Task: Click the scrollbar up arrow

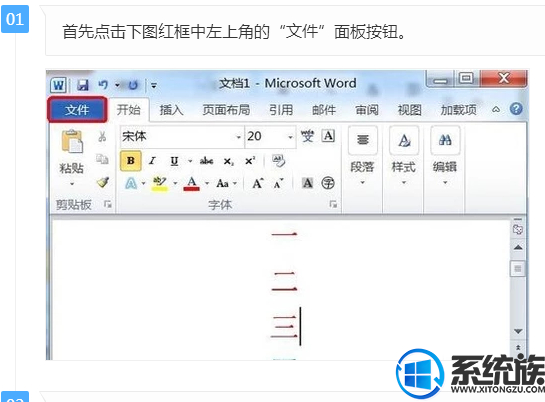Action: 518,248
